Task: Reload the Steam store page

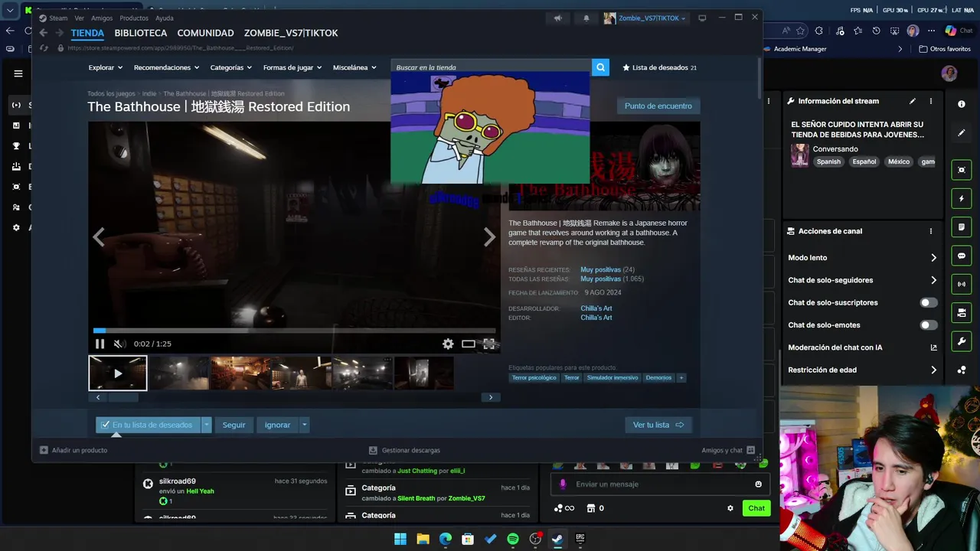Action: tap(44, 47)
